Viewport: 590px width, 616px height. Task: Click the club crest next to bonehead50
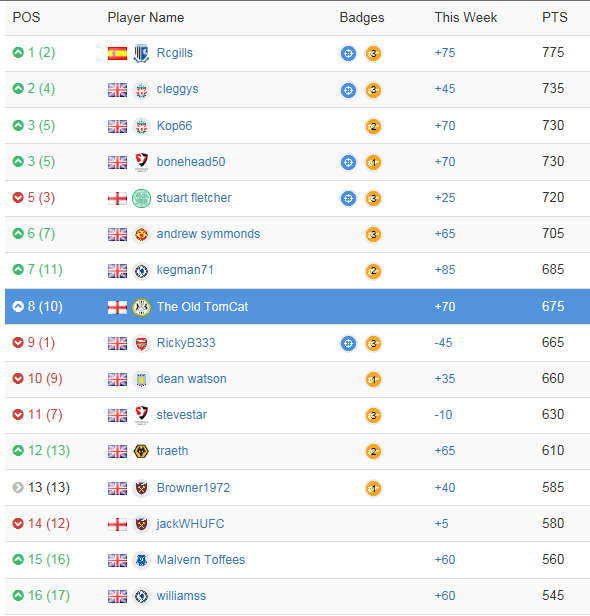coord(141,162)
